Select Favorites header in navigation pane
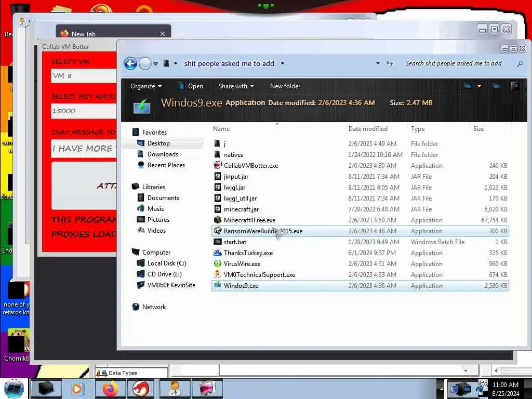 pyautogui.click(x=154, y=132)
